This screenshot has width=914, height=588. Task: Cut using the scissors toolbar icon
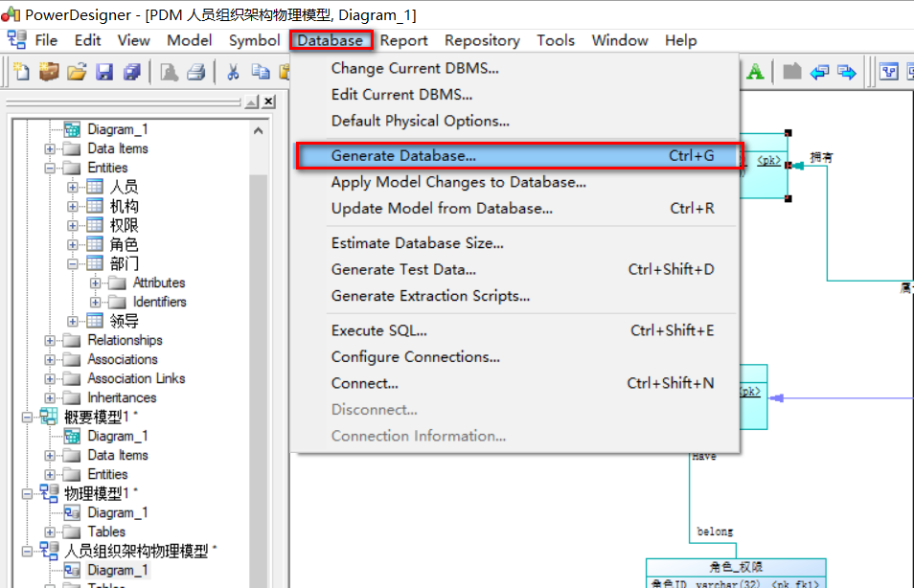coord(233,72)
